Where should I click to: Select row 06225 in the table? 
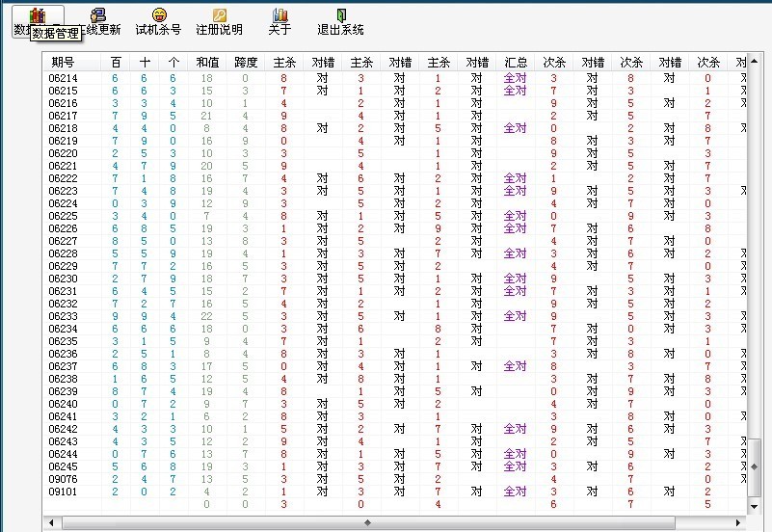[x=395, y=216]
